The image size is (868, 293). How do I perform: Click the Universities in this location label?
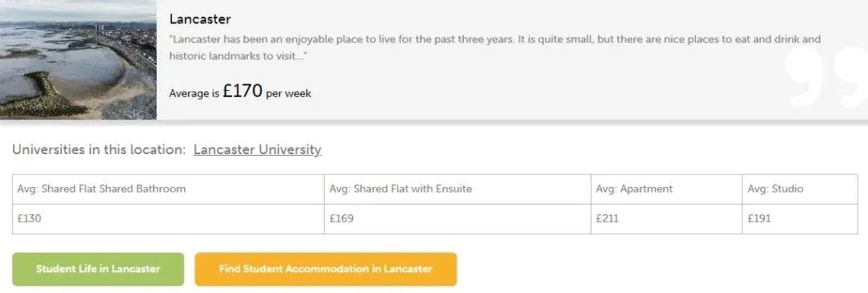click(x=99, y=150)
